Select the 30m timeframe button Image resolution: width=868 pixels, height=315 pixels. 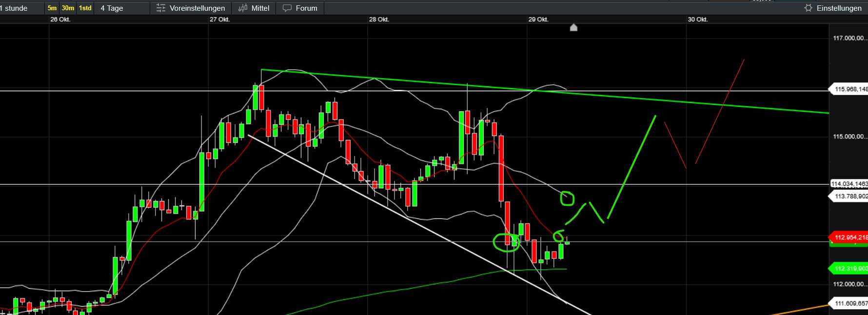point(68,8)
